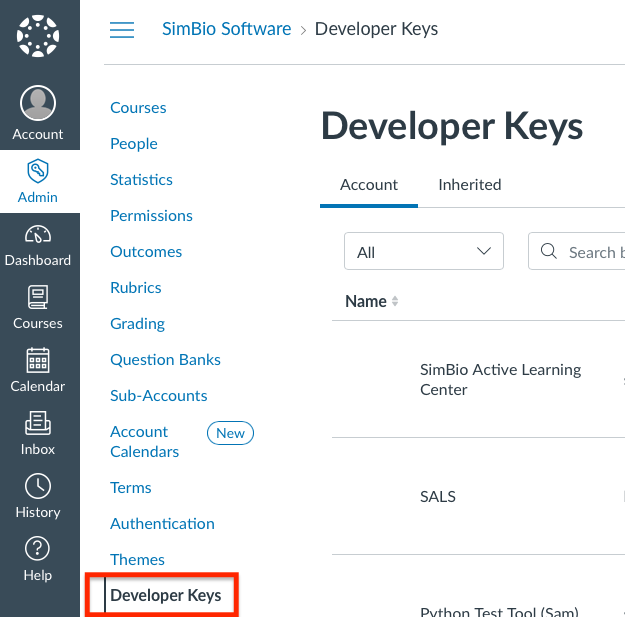This screenshot has width=625, height=617.
Task: Open the Themes link
Action: (137, 560)
